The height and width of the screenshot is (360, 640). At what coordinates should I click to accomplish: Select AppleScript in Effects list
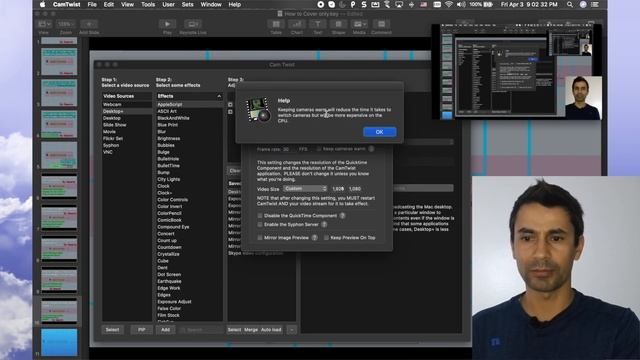point(189,104)
